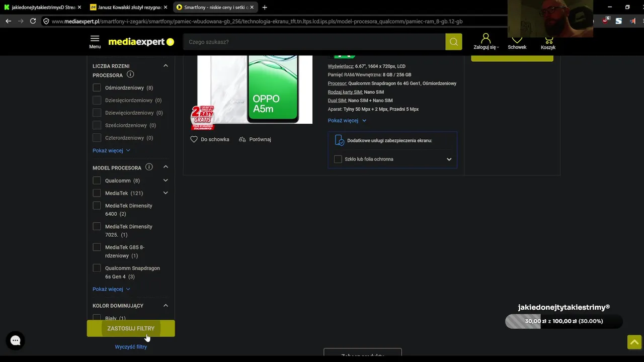
Task: Expand the Szkło lub folia ochronna dropdown
Action: click(x=449, y=159)
